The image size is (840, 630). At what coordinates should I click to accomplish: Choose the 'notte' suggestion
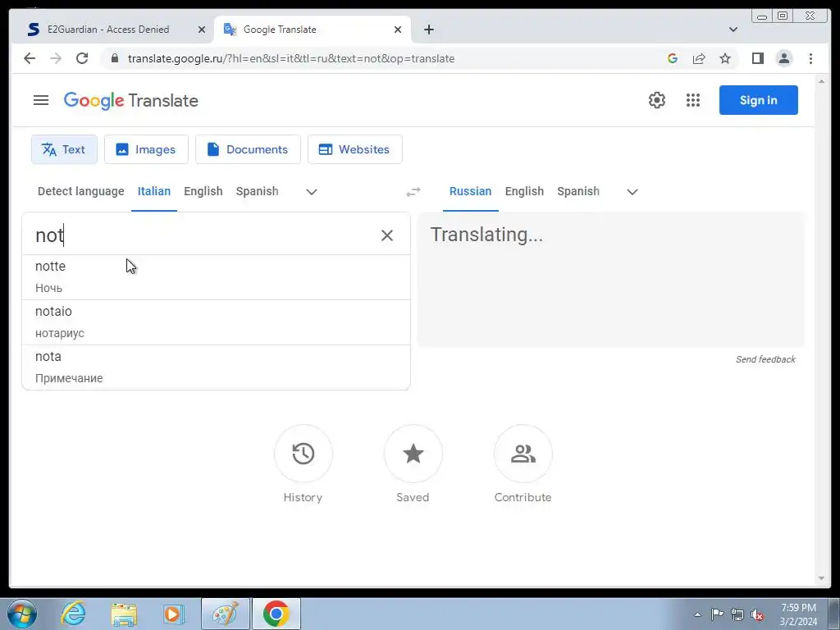click(x=216, y=277)
